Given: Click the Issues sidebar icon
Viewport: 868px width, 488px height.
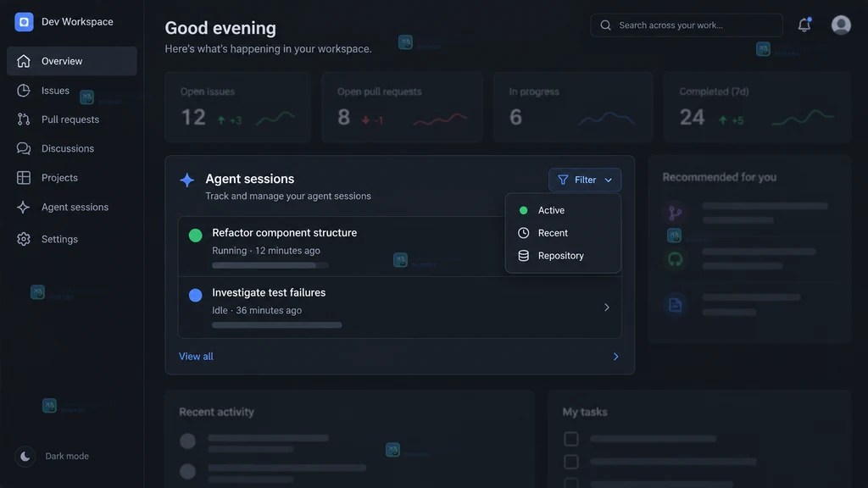Looking at the screenshot, I should 23,90.
